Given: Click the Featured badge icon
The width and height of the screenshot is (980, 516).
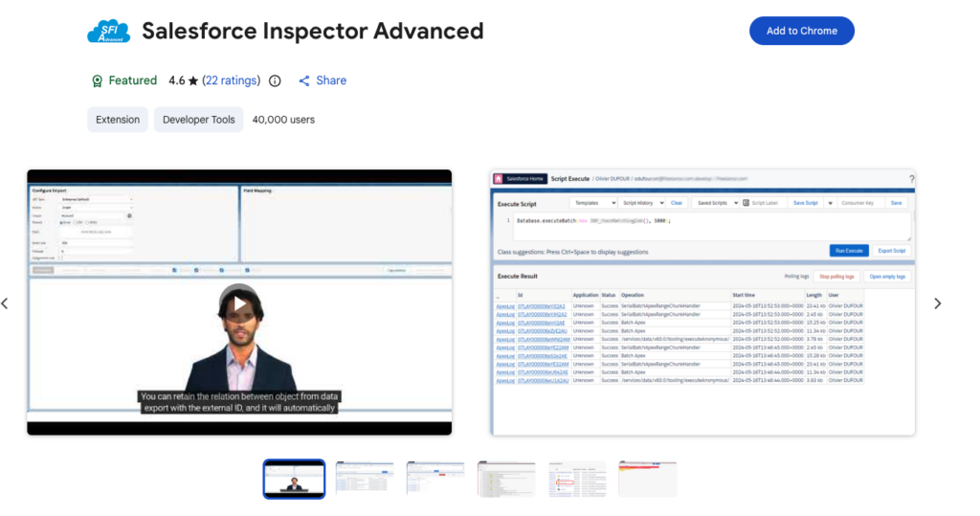Looking at the screenshot, I should [x=97, y=80].
